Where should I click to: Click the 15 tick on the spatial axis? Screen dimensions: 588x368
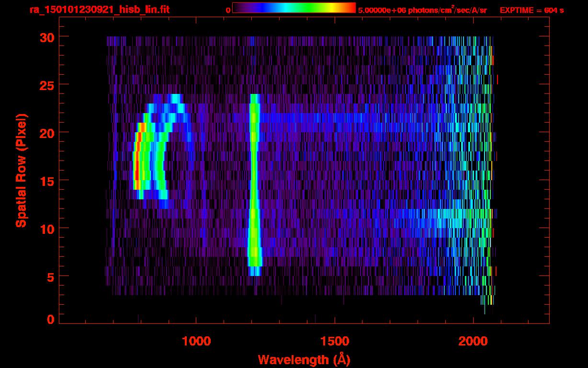(x=47, y=181)
